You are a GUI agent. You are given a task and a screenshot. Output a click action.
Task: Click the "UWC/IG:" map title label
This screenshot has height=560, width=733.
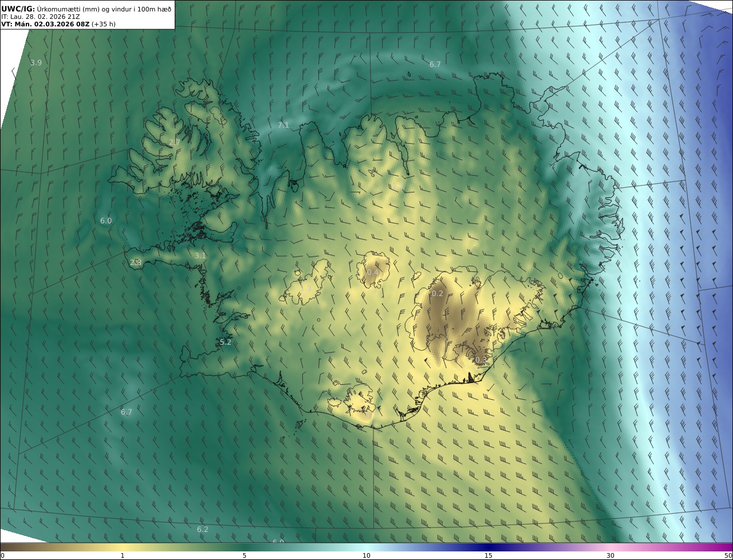click(x=18, y=9)
